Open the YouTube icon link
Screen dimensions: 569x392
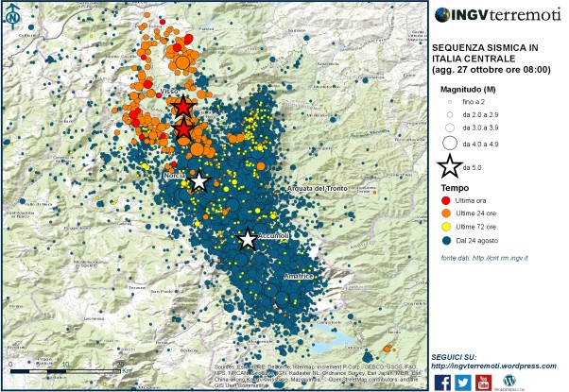coord(483,383)
